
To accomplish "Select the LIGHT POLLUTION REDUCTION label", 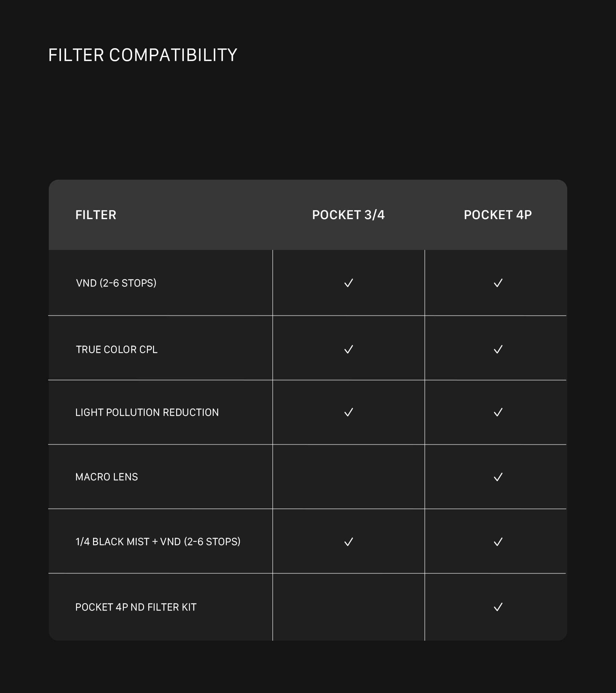I will 147,412.
